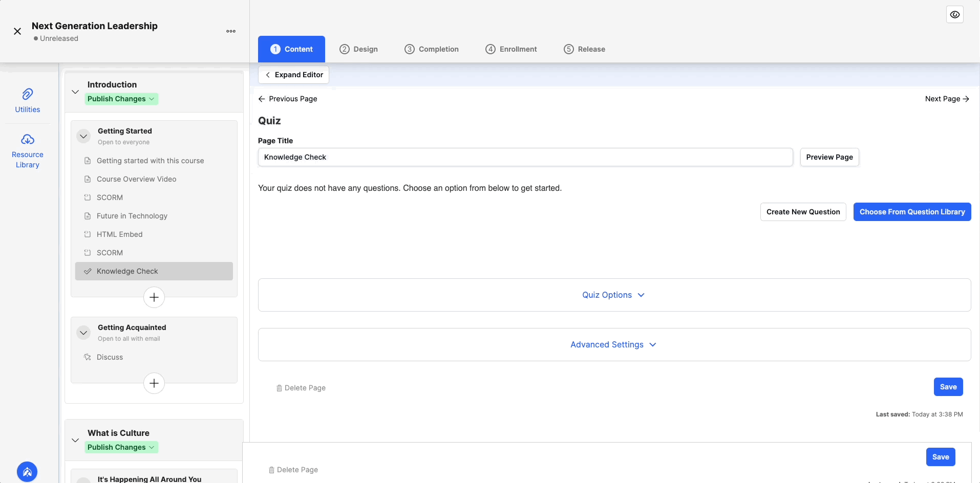Click the Delete Page trash icon

click(278, 388)
